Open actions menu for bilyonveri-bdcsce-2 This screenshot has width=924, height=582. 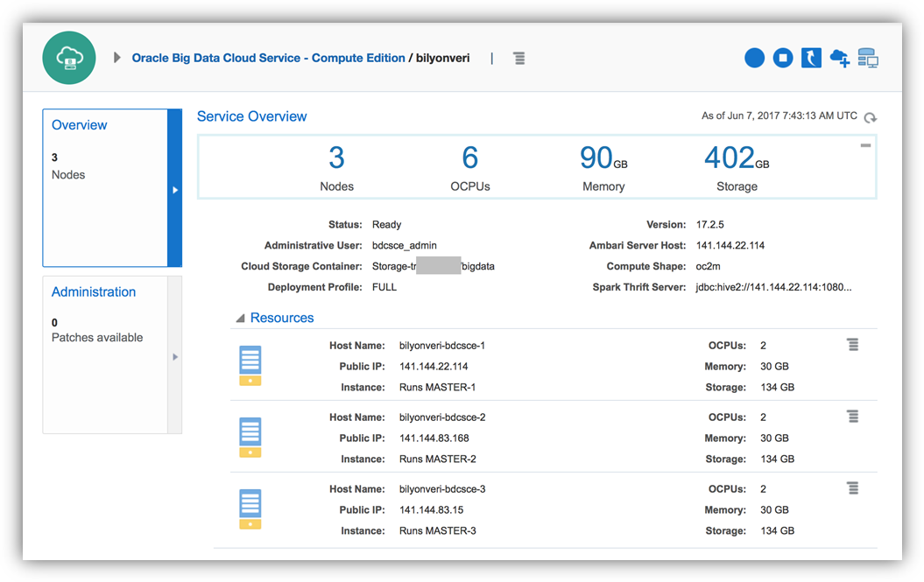[x=853, y=417]
